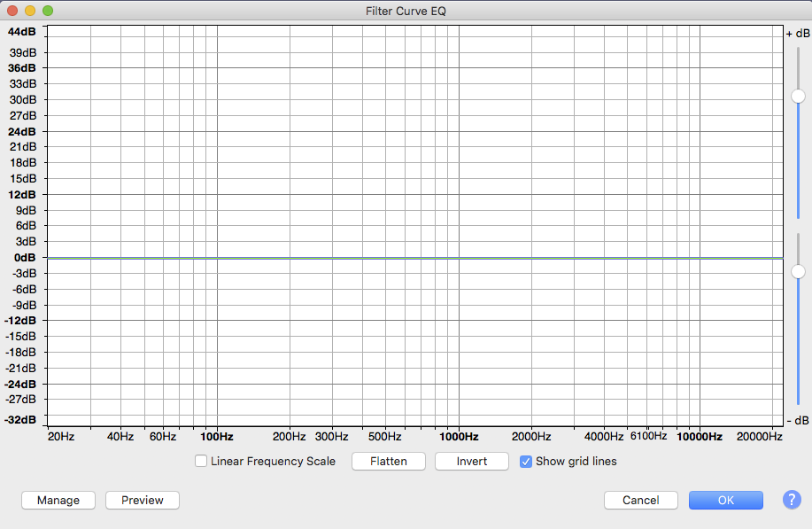Click the blue curve at 10000Hz
The image size is (812, 529).
[700, 258]
